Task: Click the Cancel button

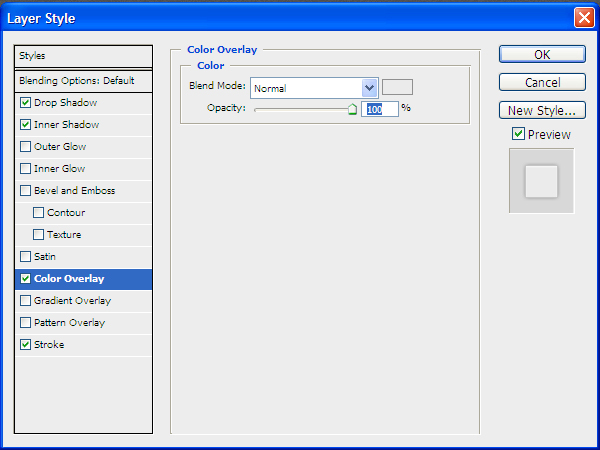Action: (542, 82)
